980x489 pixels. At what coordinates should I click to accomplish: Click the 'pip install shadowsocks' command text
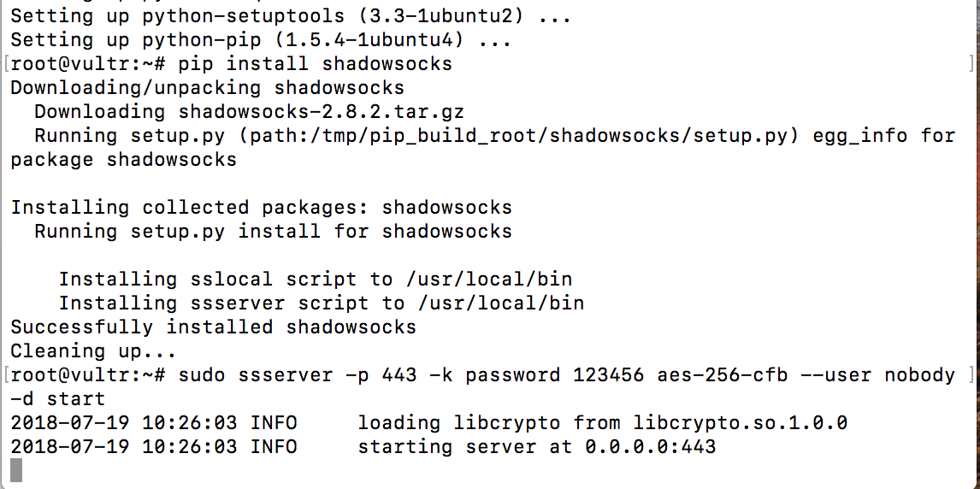(x=315, y=64)
